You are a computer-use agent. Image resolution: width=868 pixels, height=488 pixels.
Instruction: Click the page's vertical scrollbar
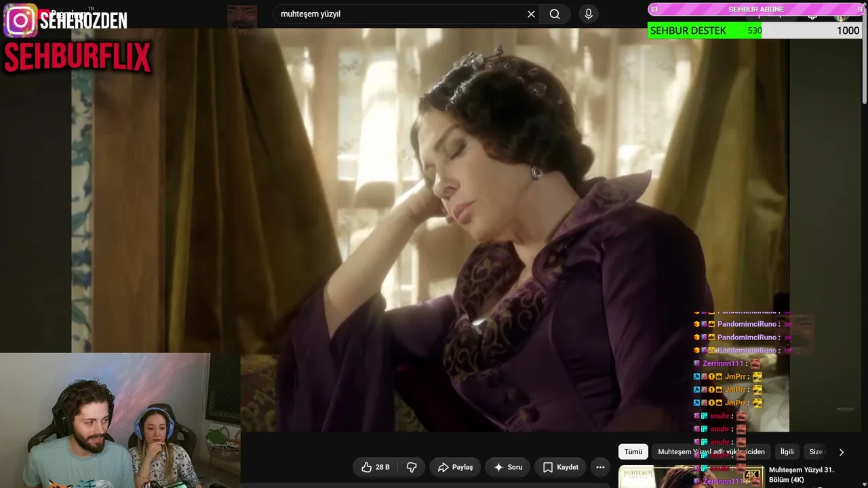(865, 54)
